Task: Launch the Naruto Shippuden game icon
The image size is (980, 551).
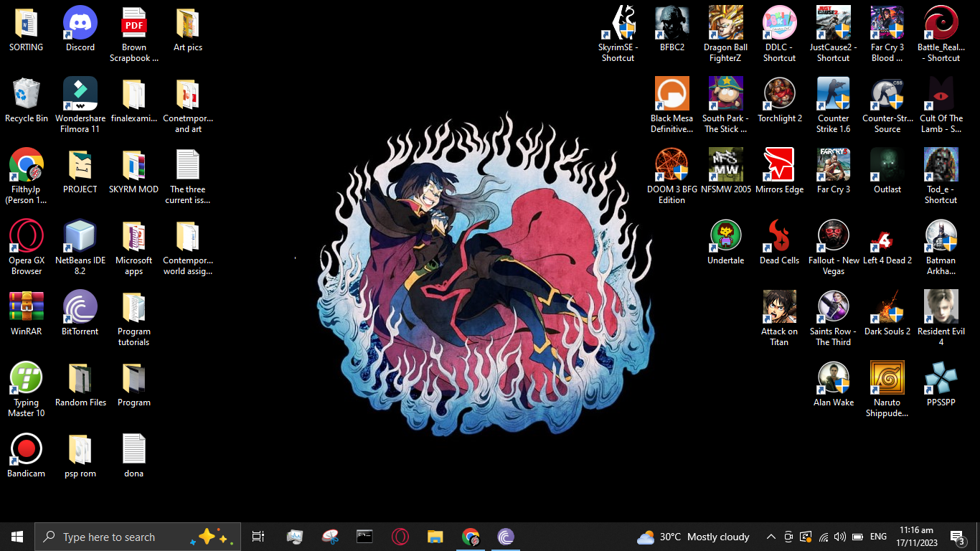Action: tap(887, 389)
